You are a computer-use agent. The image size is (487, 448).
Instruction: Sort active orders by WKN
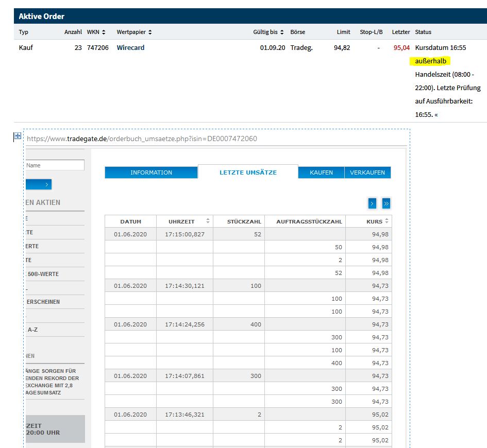pyautogui.click(x=104, y=32)
